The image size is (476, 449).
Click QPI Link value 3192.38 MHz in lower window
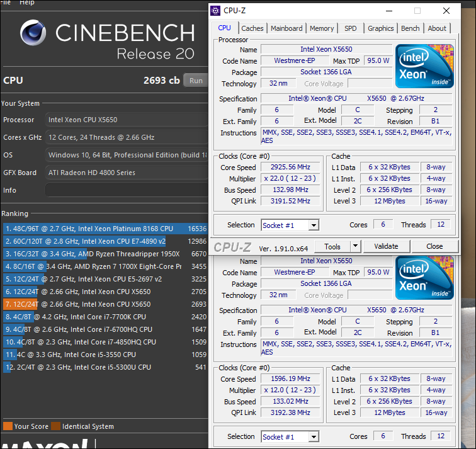coord(290,412)
